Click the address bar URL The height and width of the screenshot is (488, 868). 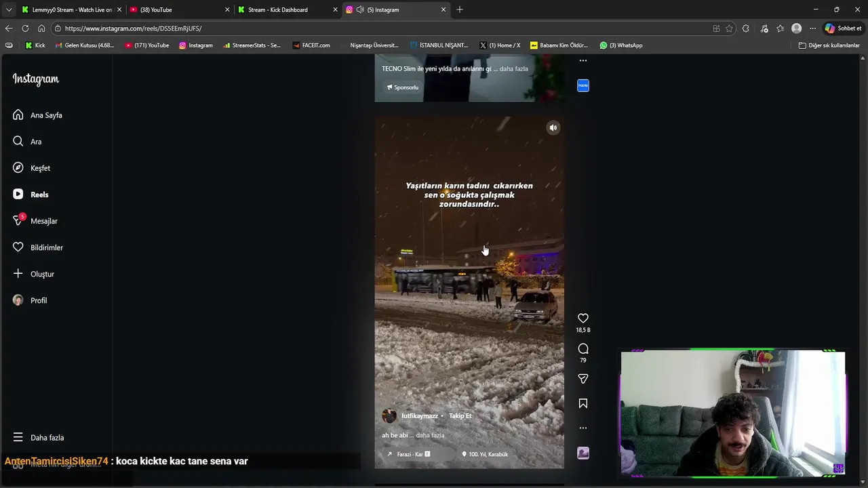tap(133, 28)
